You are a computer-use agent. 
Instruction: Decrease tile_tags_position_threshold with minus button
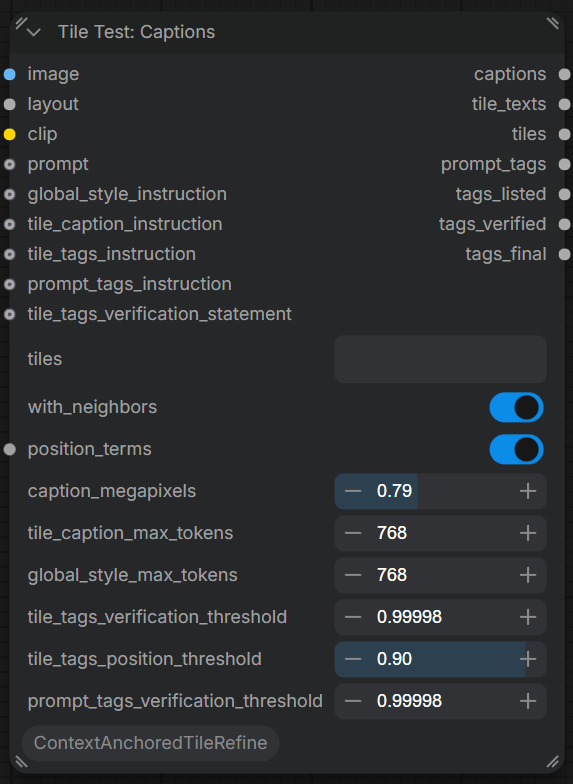(353, 660)
